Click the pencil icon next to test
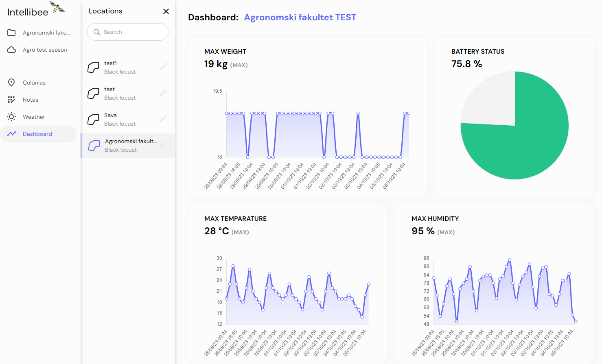The height and width of the screenshot is (364, 602). point(164,92)
